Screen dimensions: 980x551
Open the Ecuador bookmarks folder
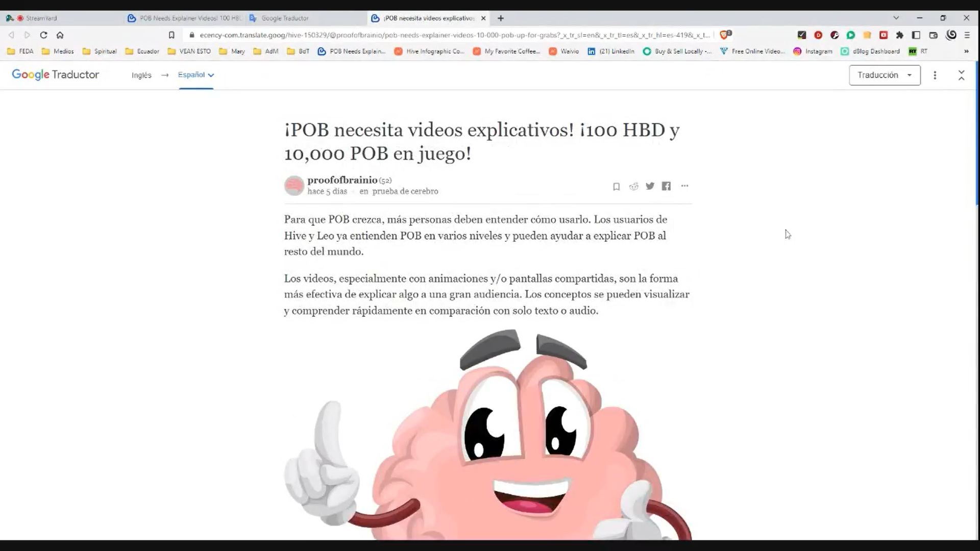click(142, 51)
